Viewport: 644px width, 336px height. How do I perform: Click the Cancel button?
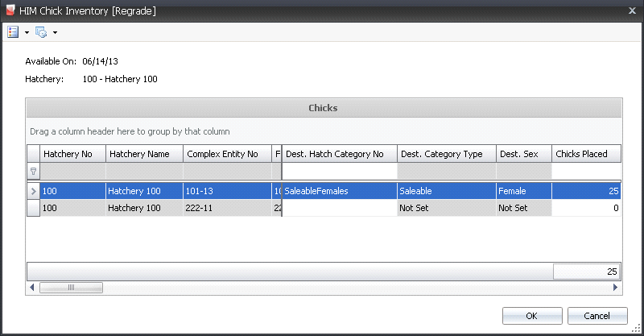click(597, 316)
